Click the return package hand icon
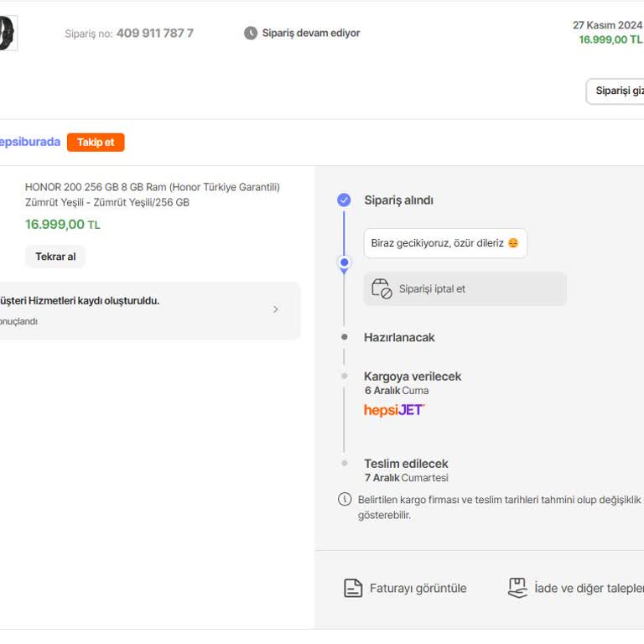Screen dimensions: 644x644 [x=517, y=588]
